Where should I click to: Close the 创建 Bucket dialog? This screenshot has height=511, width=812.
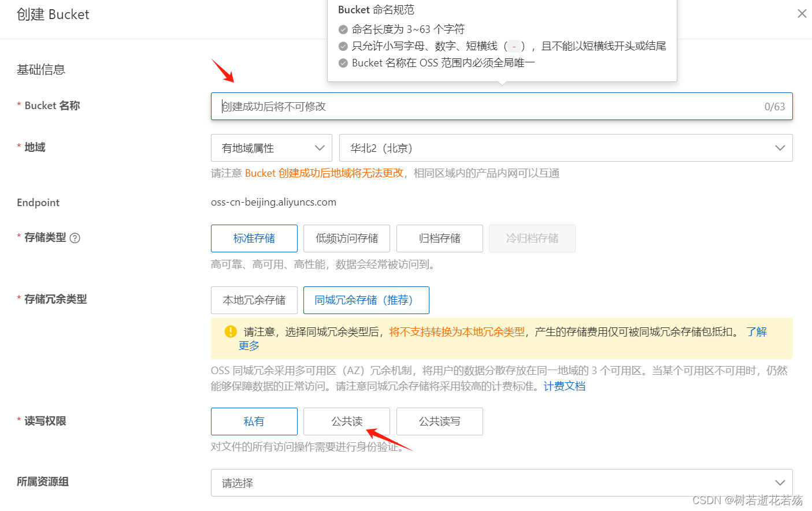(x=802, y=13)
